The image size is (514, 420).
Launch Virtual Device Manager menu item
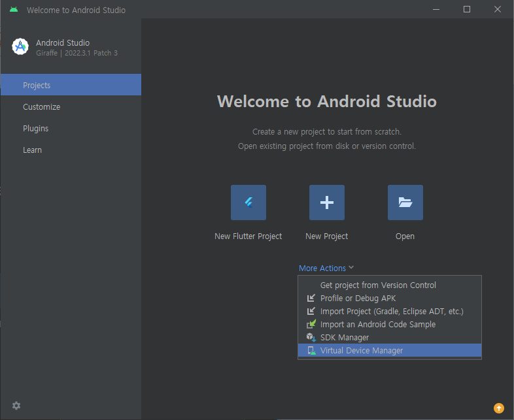(x=390, y=350)
